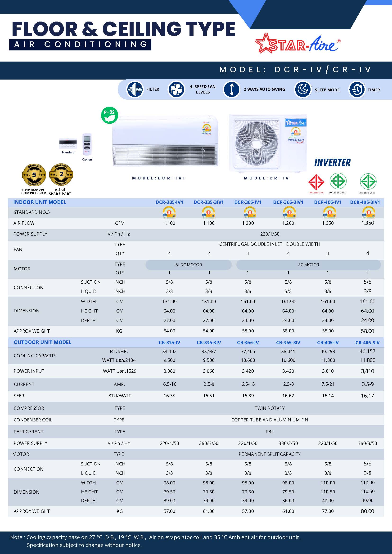This screenshot has width=392, height=554.
Task: Click the 5-year compressor warranty badge
Action: tap(34, 175)
